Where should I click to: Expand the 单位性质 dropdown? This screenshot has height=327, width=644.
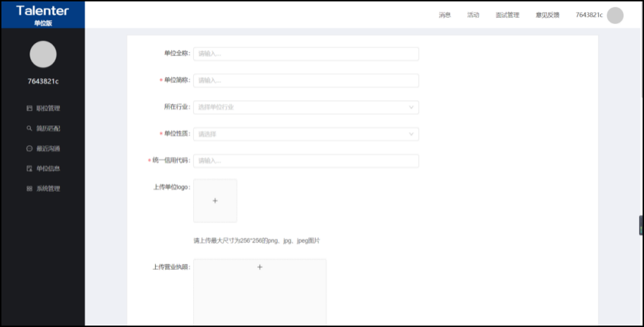click(306, 134)
